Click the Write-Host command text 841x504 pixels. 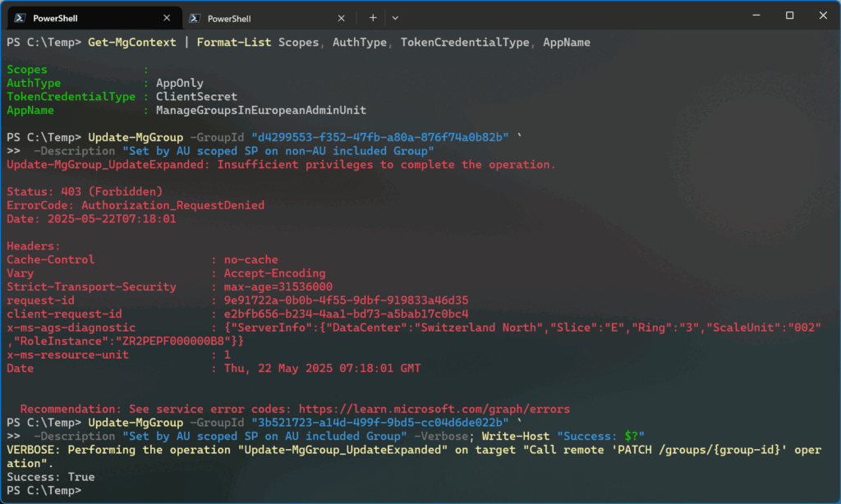[516, 437]
